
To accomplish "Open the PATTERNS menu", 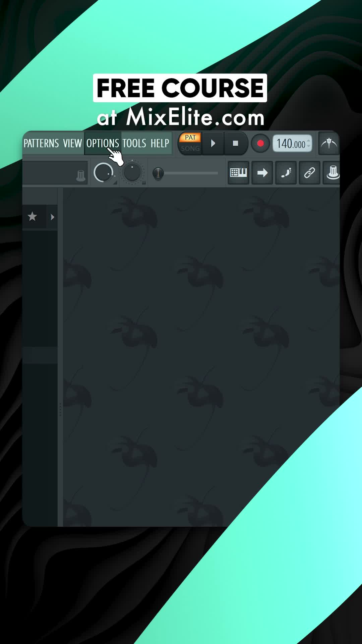I will click(41, 143).
